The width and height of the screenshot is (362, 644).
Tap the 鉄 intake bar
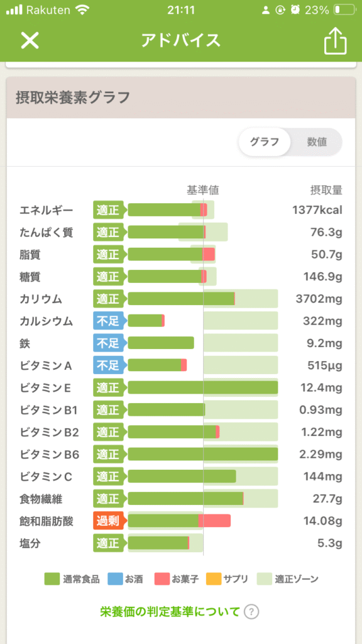pyautogui.click(x=161, y=343)
